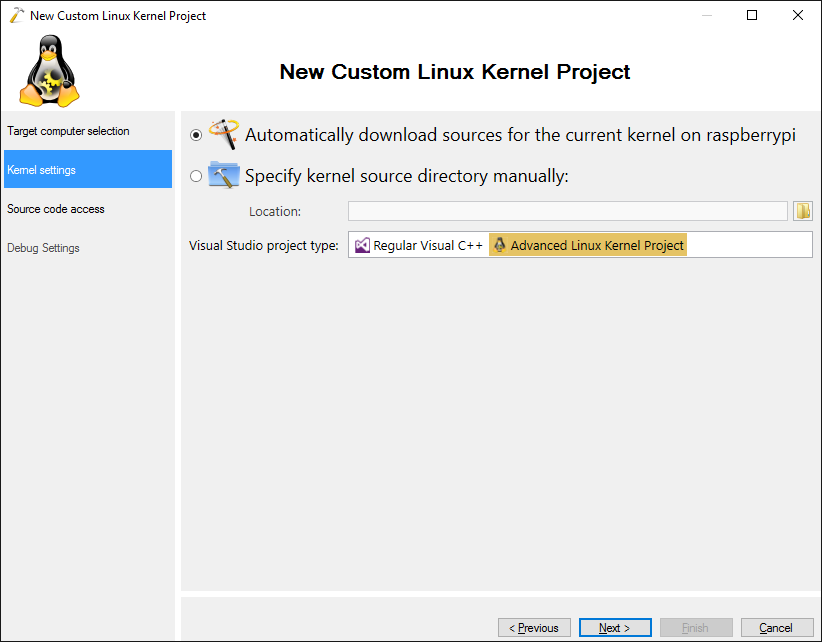Click the hammer app icon in title bar
The height and width of the screenshot is (642, 822).
click(x=16, y=15)
